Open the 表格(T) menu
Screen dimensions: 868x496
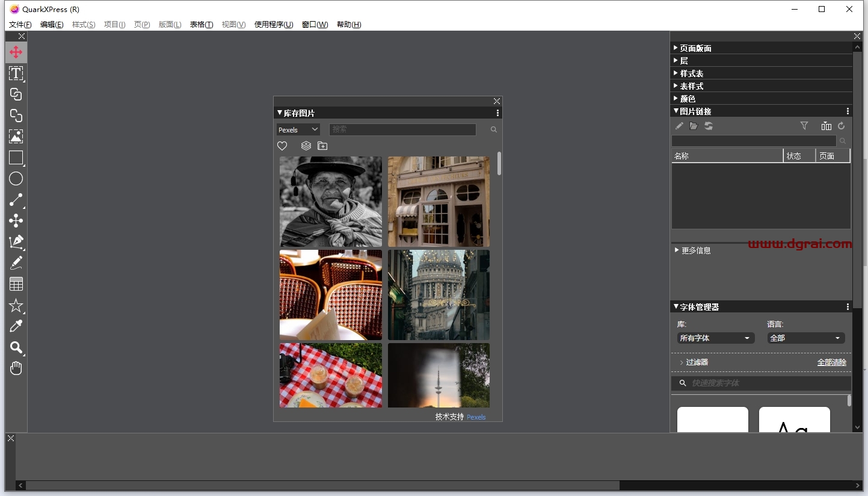[x=201, y=25]
